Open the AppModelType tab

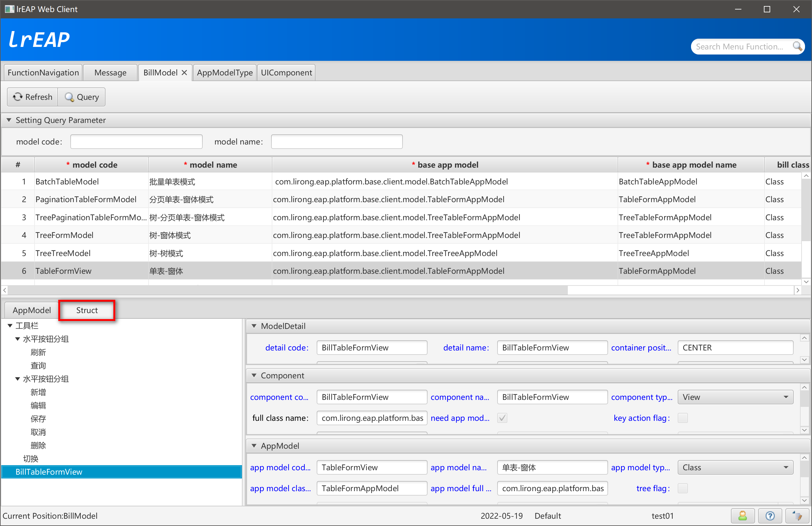(x=225, y=72)
